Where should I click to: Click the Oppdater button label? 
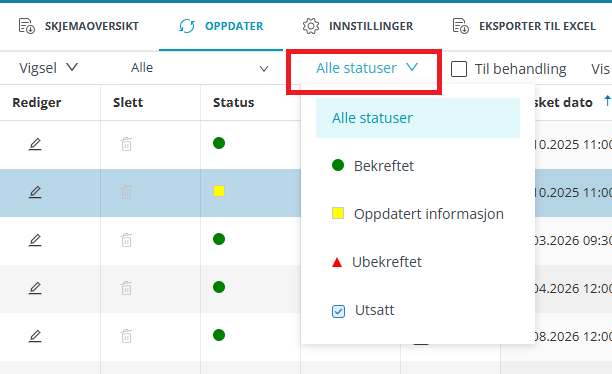click(x=234, y=26)
